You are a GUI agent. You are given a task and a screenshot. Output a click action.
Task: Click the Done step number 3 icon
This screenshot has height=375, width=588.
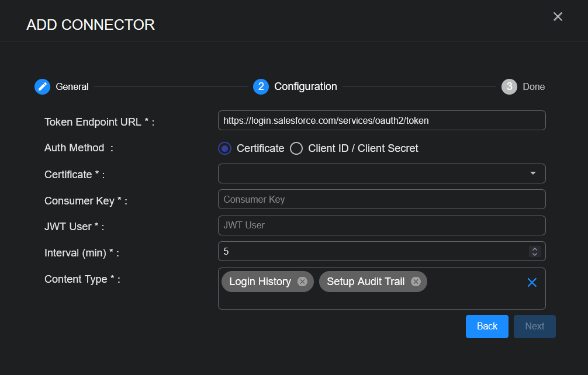(509, 86)
